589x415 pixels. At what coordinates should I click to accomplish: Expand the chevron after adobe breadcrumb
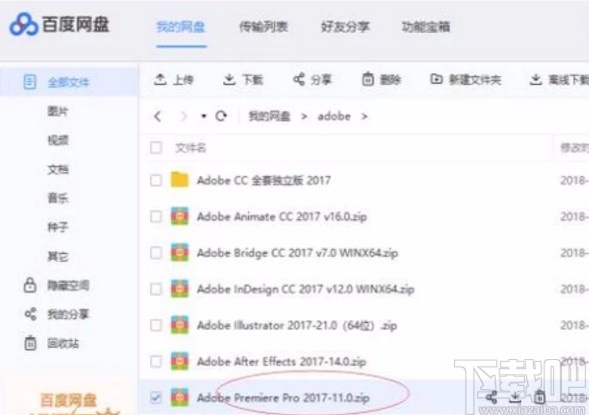tap(364, 116)
